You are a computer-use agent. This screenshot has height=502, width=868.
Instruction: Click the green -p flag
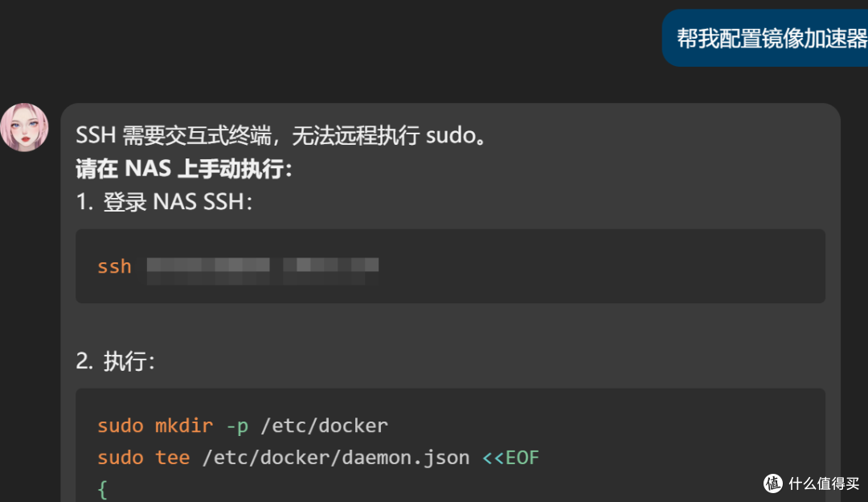(236, 426)
